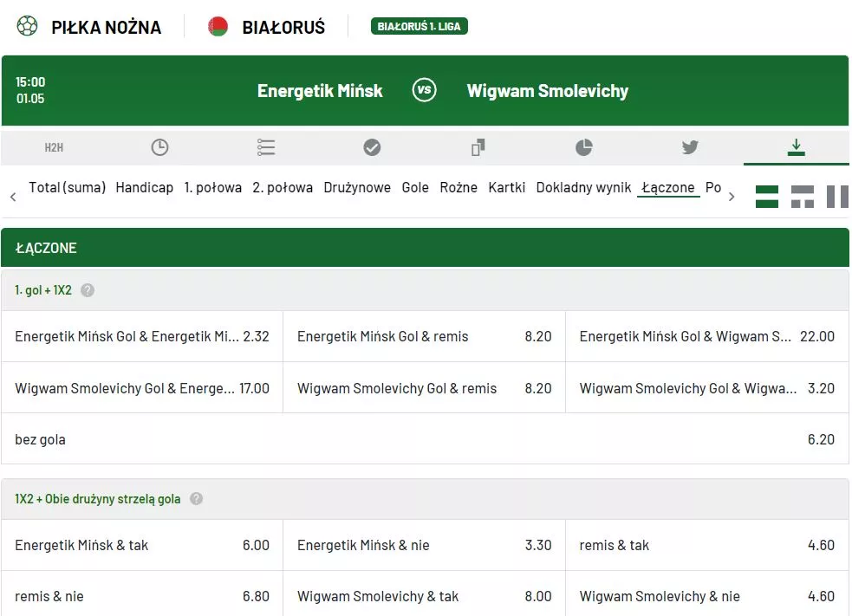
Task: Open the H2H statistics tab
Action: (x=54, y=148)
